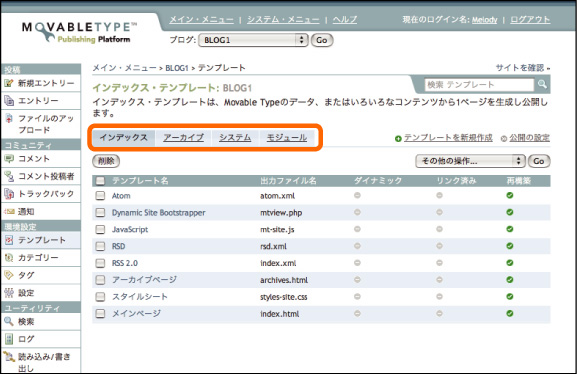The image size is (577, 374).
Task: Focus the 検索 テンプレート search field
Action: click(x=479, y=85)
